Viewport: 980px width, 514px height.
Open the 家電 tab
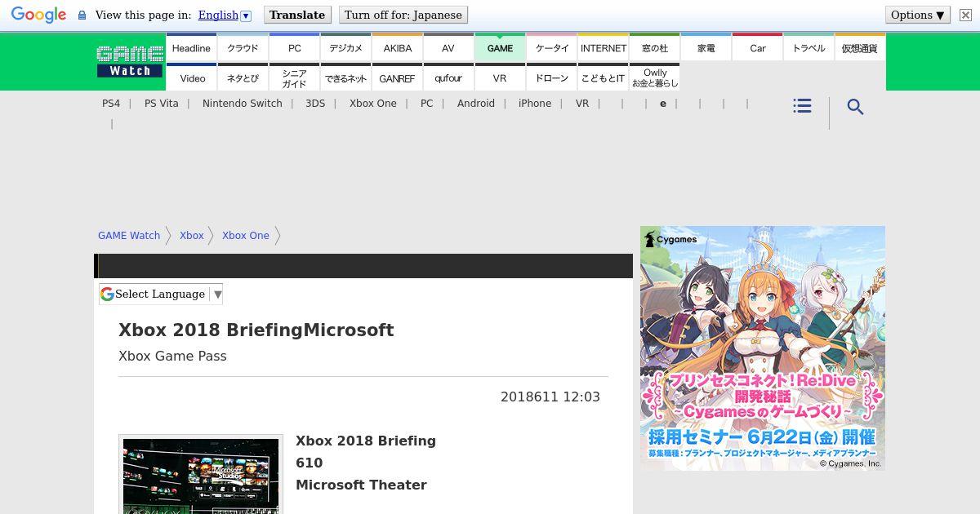coord(706,48)
